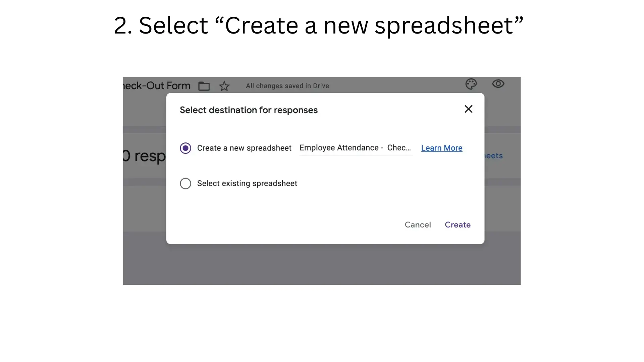Click the responses count label
This screenshot has width=644, height=362.
point(144,156)
